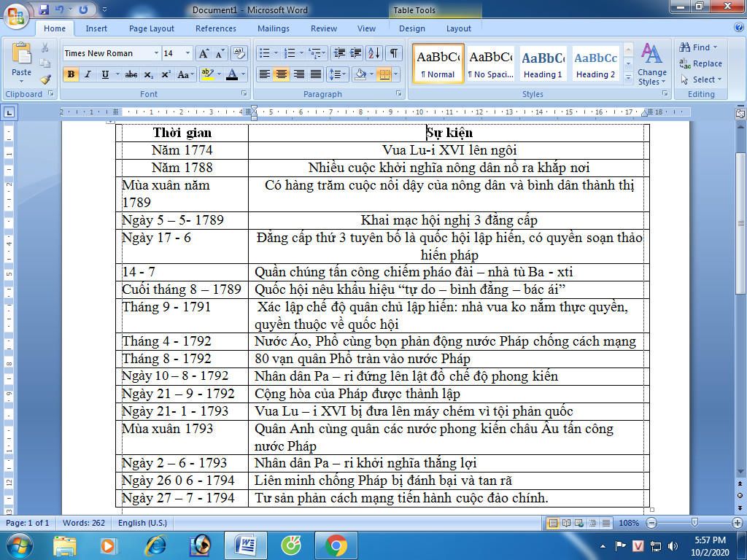The width and height of the screenshot is (747, 560).
Task: Apply strikethrough formatting
Action: tap(131, 74)
